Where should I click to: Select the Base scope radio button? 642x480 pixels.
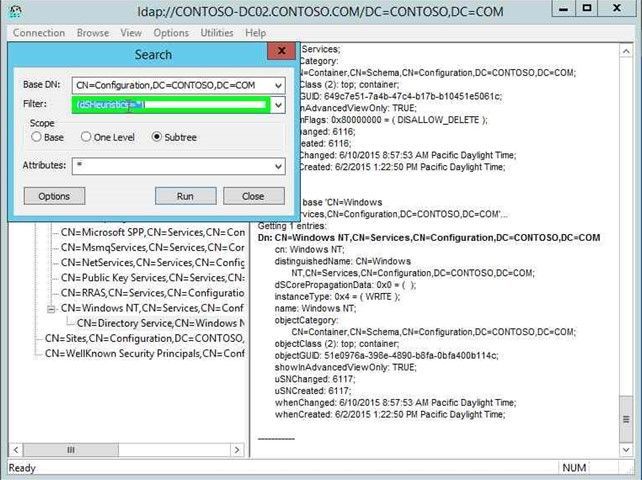[x=36, y=137]
